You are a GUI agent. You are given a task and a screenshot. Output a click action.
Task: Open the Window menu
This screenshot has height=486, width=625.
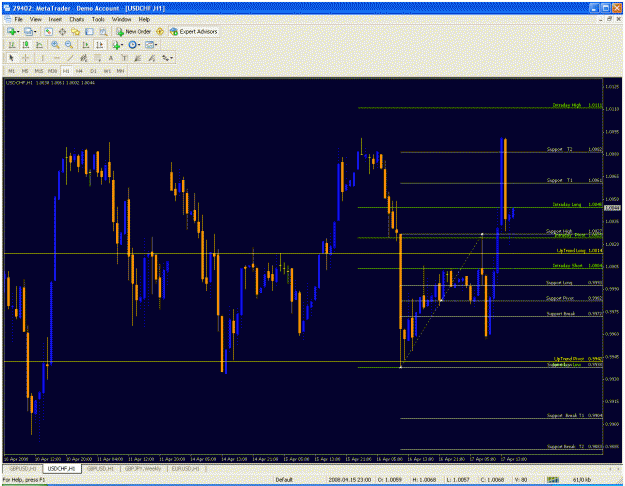(121, 19)
